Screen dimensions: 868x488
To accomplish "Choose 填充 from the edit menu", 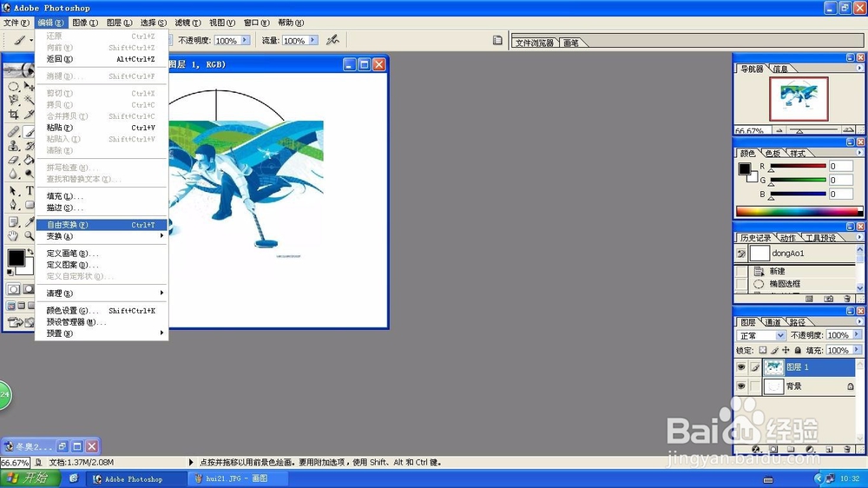I will tap(102, 196).
